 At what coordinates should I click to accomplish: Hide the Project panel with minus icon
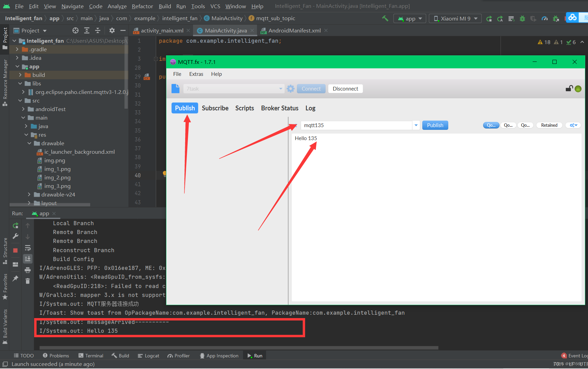pos(123,30)
